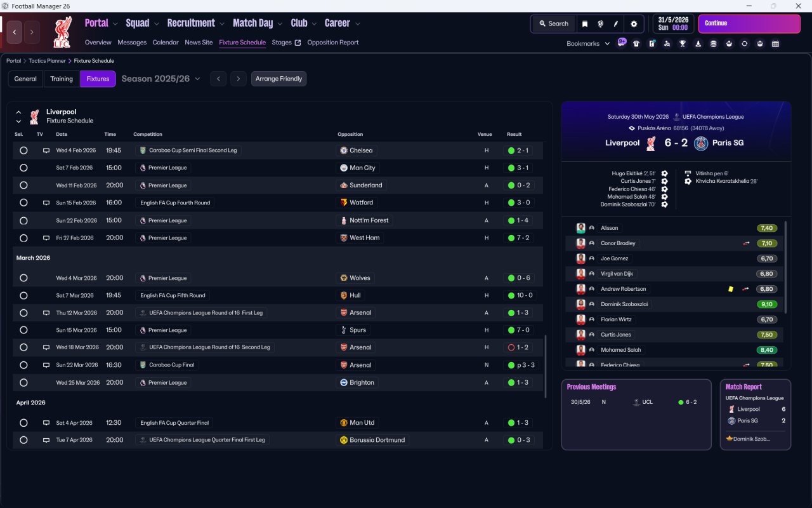
Task: Click the Paris SG crest in the match header
Action: point(701,143)
